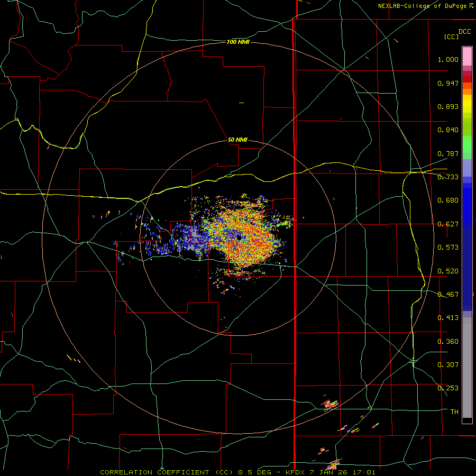The width and height of the screenshot is (476, 476).
Task: Select the 0.893 scale value
Action: [x=448, y=106]
